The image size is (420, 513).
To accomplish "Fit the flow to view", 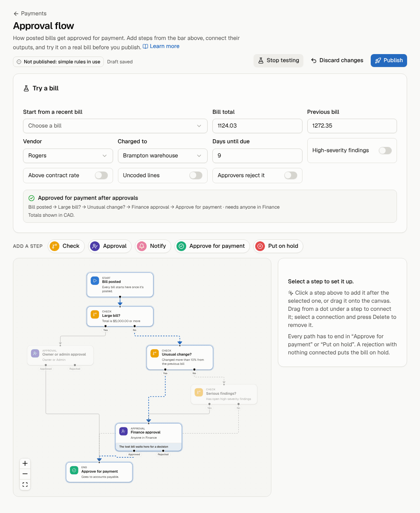I will pos(25,484).
